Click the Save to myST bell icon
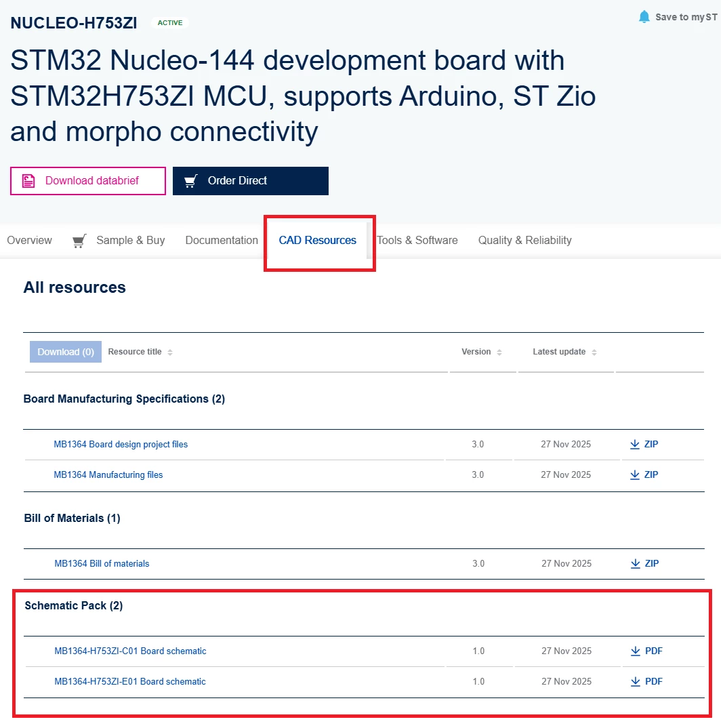Screen dimensions: 725x728 click(x=644, y=17)
